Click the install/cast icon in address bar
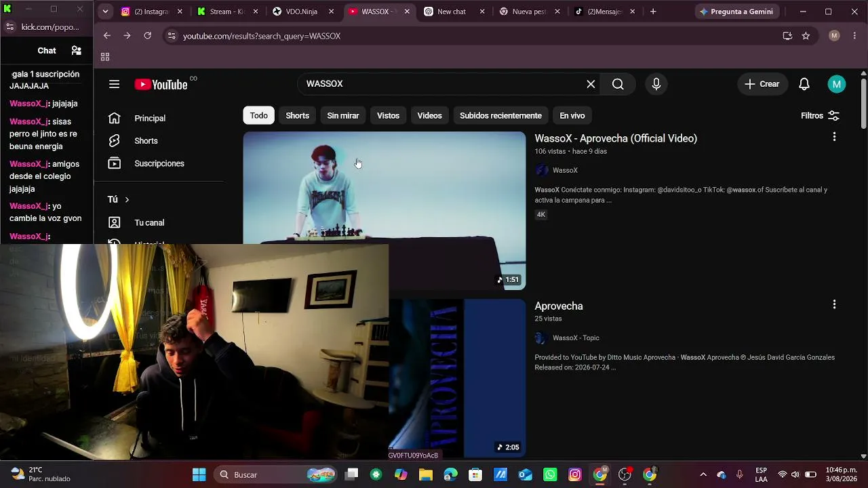This screenshot has height=488, width=868. [x=787, y=36]
